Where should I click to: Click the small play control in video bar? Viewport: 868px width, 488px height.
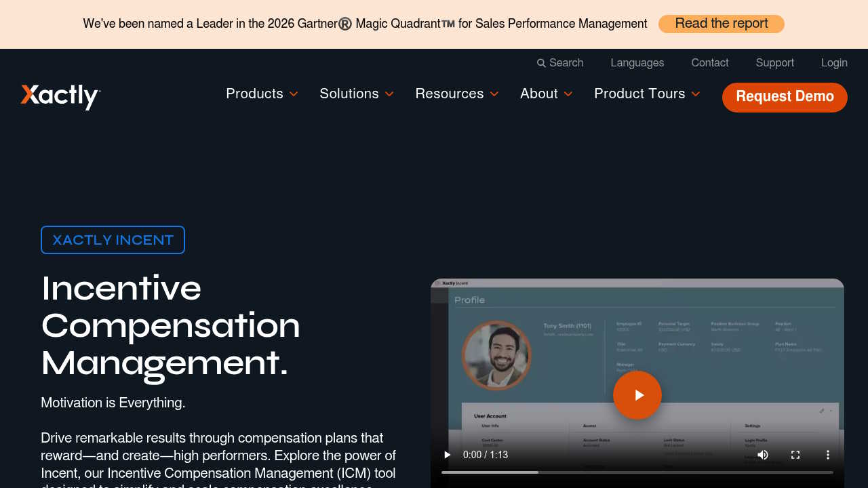(x=447, y=455)
